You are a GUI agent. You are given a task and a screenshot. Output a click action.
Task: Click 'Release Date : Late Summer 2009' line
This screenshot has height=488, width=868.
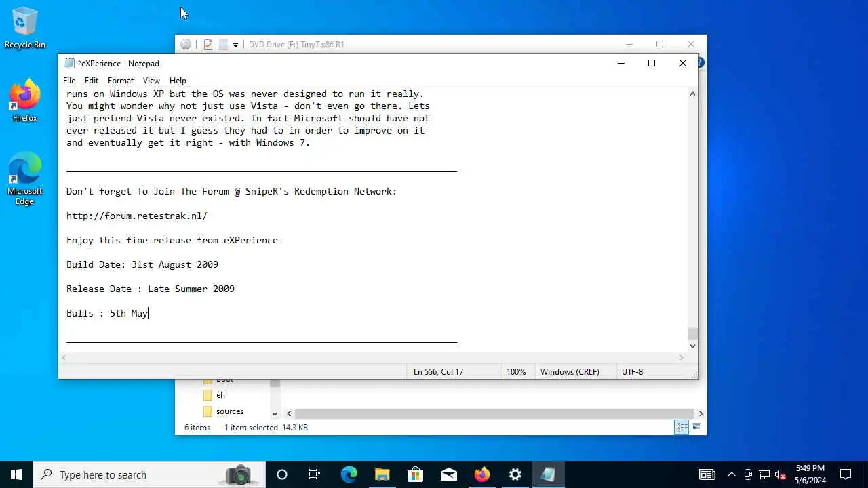[151, 289]
